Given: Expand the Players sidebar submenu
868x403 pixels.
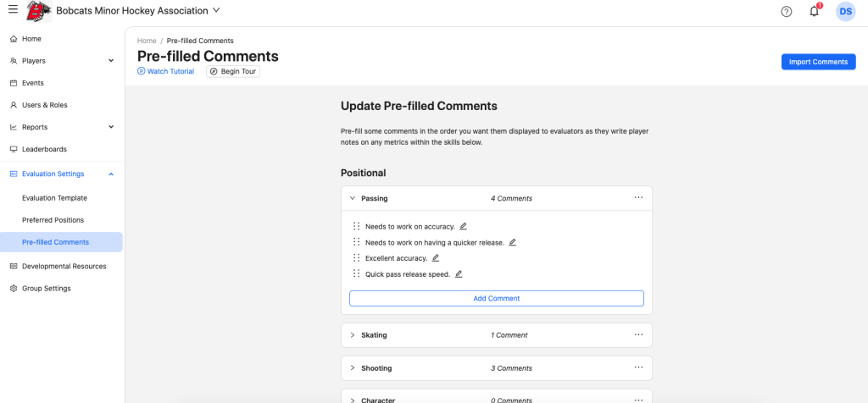Looking at the screenshot, I should point(111,61).
